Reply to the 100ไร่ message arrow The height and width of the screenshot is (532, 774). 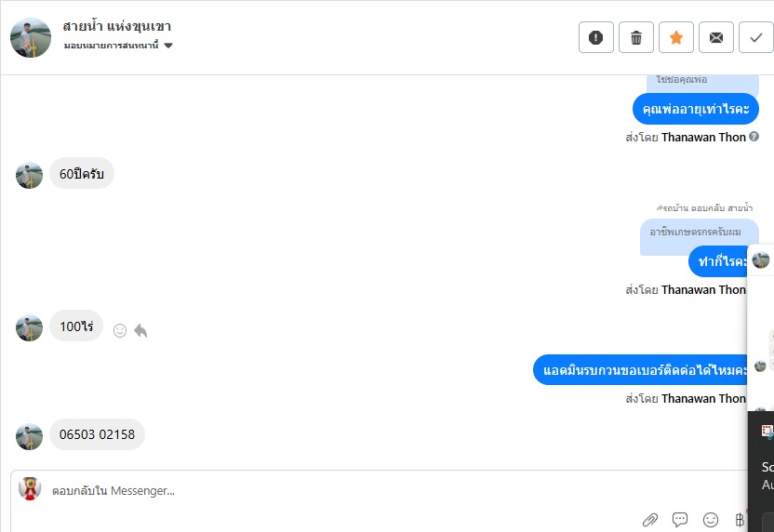click(x=140, y=330)
